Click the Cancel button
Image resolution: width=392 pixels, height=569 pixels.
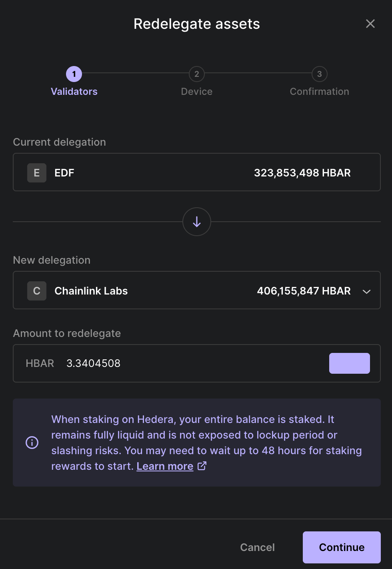coord(257,547)
